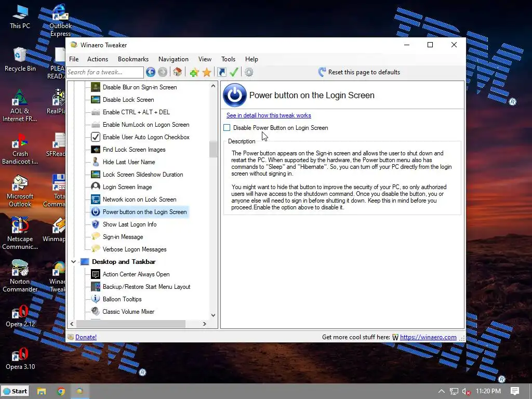Click tree horizontal scrollbar right arrow
532x399 pixels.
[204, 324]
